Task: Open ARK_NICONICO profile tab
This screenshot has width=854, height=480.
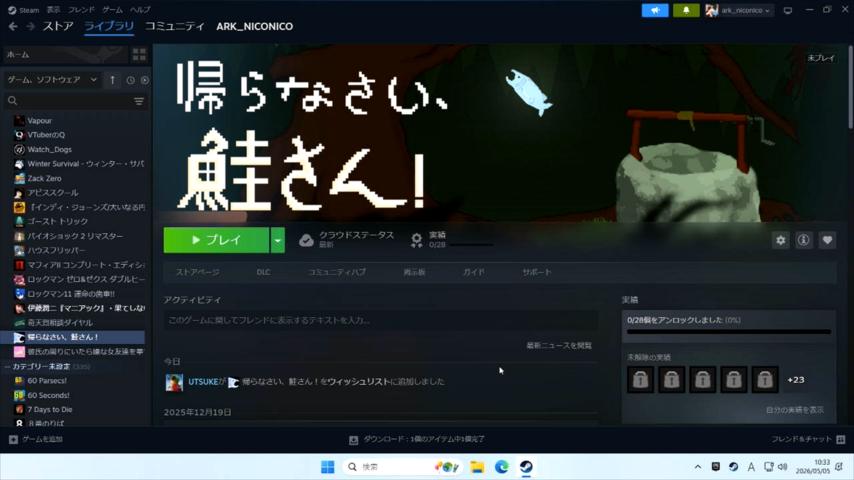Action: click(254, 26)
